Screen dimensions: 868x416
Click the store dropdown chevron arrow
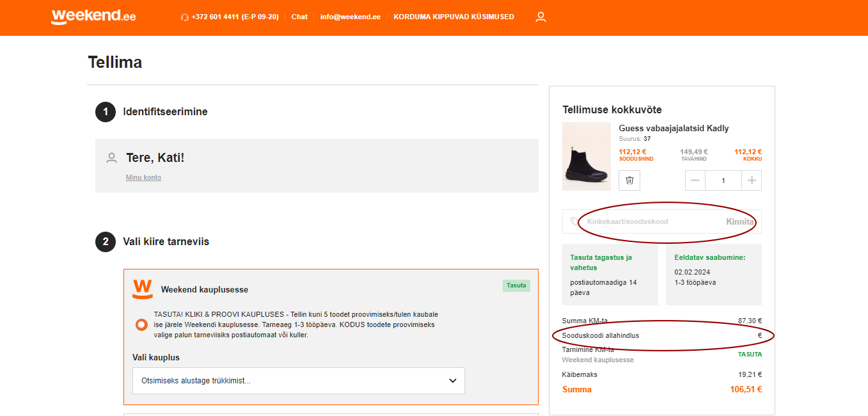[x=453, y=381]
